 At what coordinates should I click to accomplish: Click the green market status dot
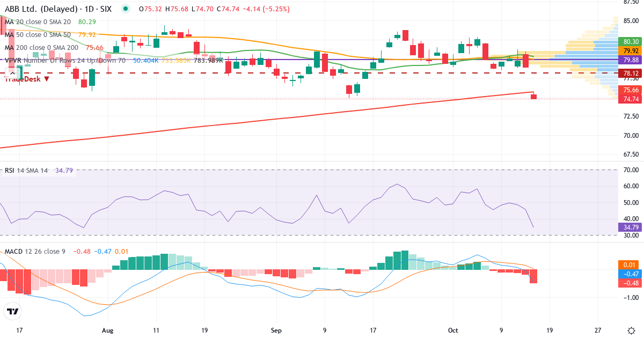125,9
